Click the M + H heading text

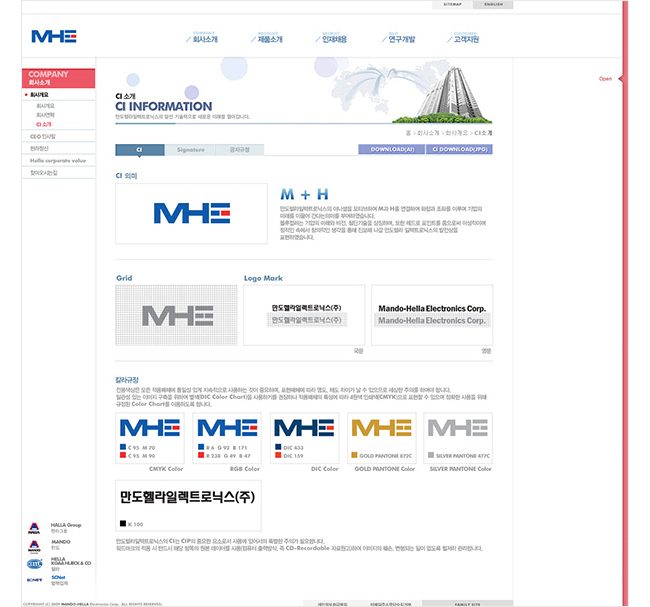pos(304,194)
